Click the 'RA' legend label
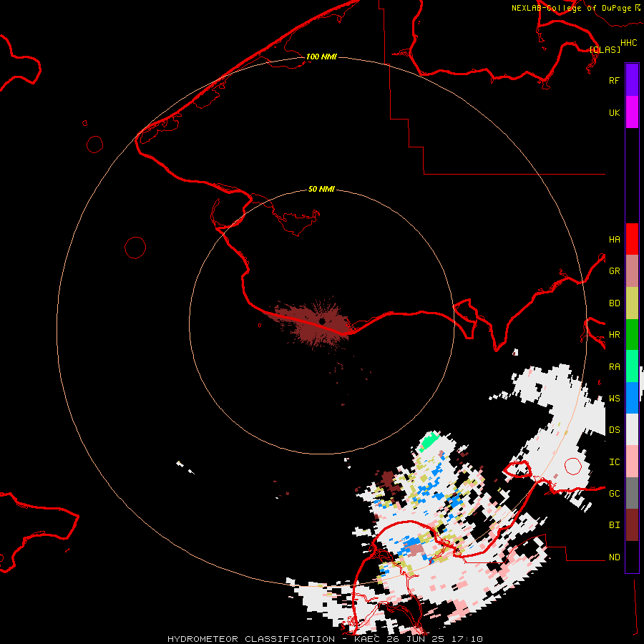This screenshot has width=644, height=644. click(614, 367)
